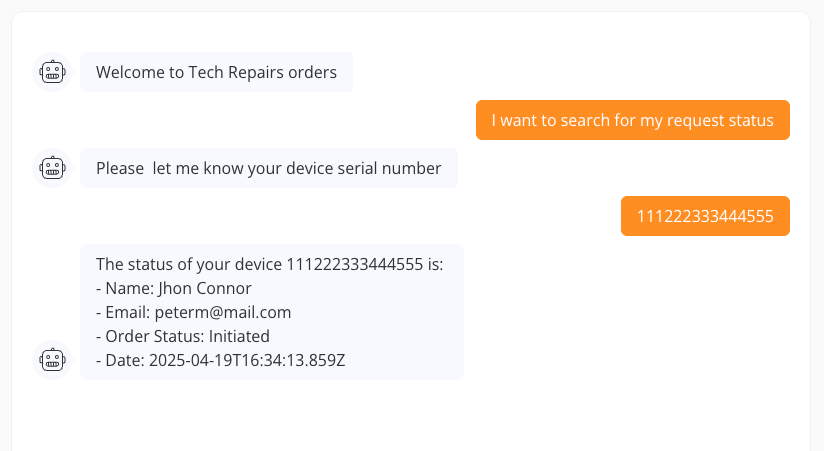Image resolution: width=824 pixels, height=451 pixels.
Task: Click the 'Welcome to Tech Repairs orders' message bubble
Action: pos(216,72)
